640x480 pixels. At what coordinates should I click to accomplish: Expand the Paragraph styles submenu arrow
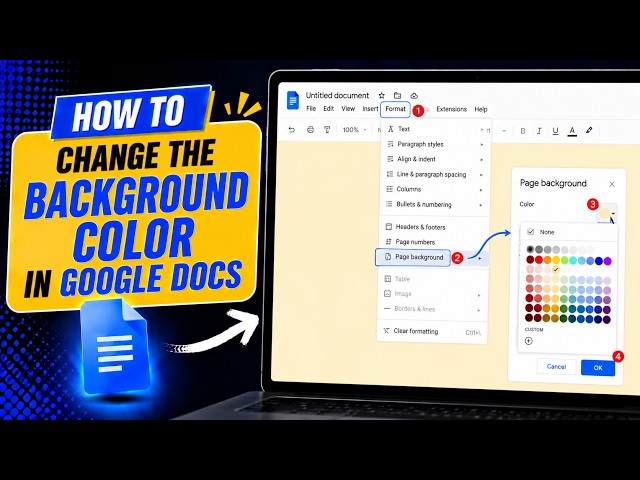482,144
